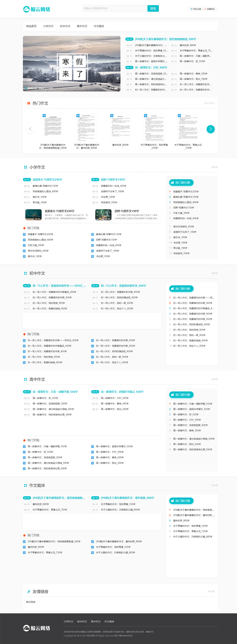Viewport: 237px width, 644px height.
Task: Click the 寒假来了 banner image
Action: coord(72,63)
